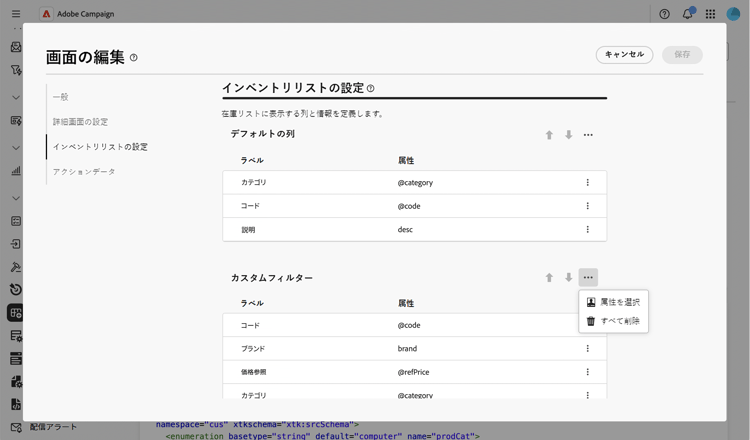Open row menu for ブランド brand row
Image resolution: width=750 pixels, height=440 pixels.
[x=587, y=348]
